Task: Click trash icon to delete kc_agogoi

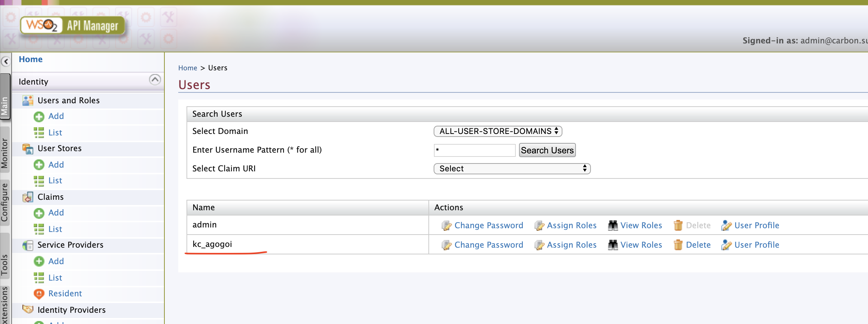Action: point(678,245)
